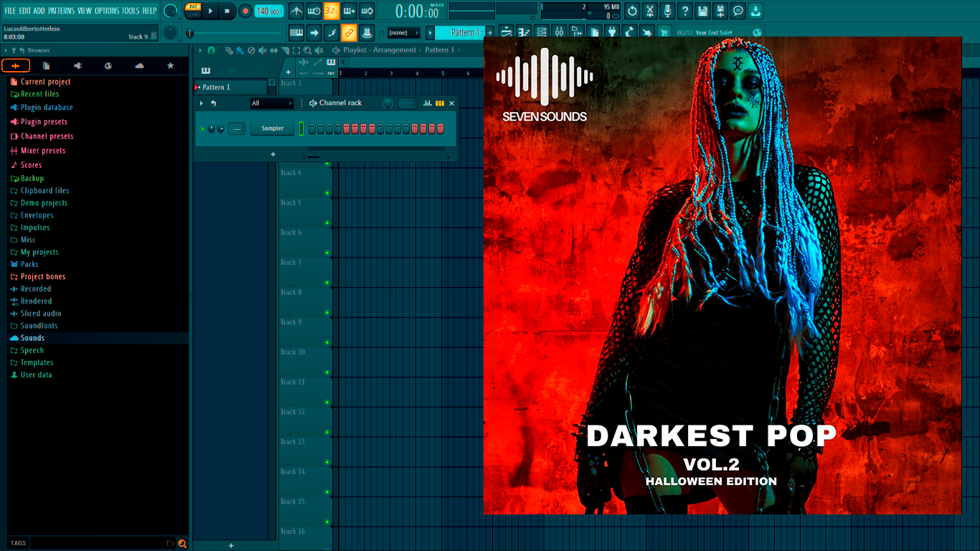This screenshot has height=551, width=980.
Task: Select the mute tool in playlist toolbar
Action: coord(263,50)
